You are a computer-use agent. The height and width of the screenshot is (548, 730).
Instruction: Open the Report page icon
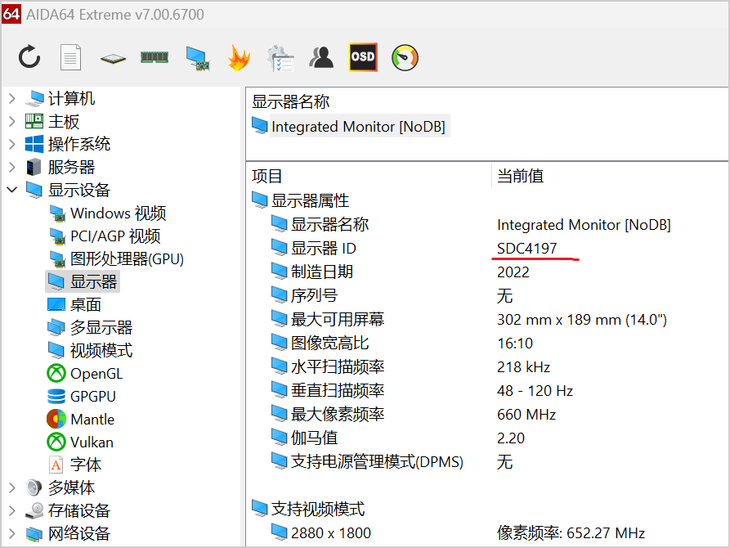coord(71,57)
